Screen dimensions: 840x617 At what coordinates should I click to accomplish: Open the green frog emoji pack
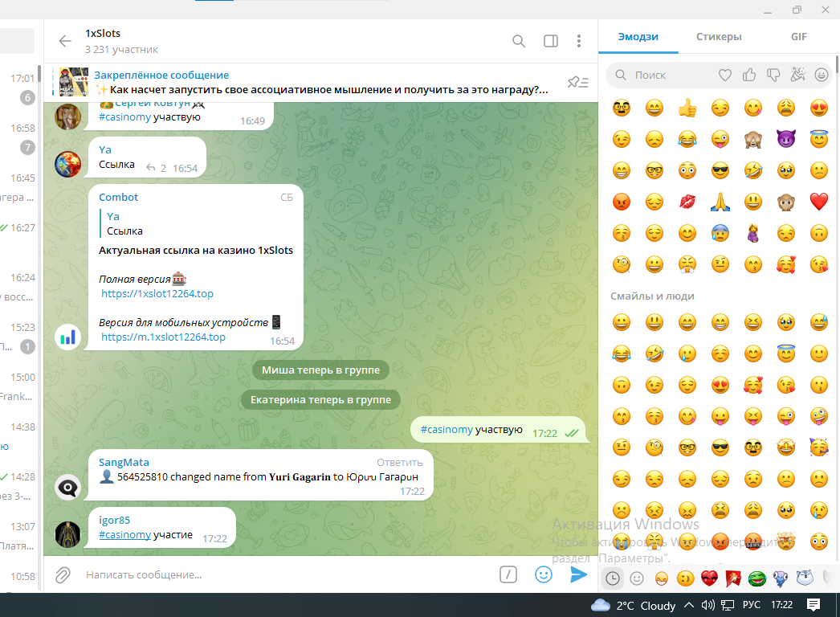[757, 578]
